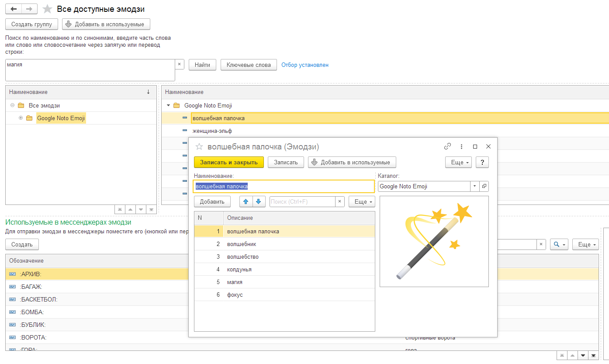Select 'колдунья' row in description table

coord(284,269)
